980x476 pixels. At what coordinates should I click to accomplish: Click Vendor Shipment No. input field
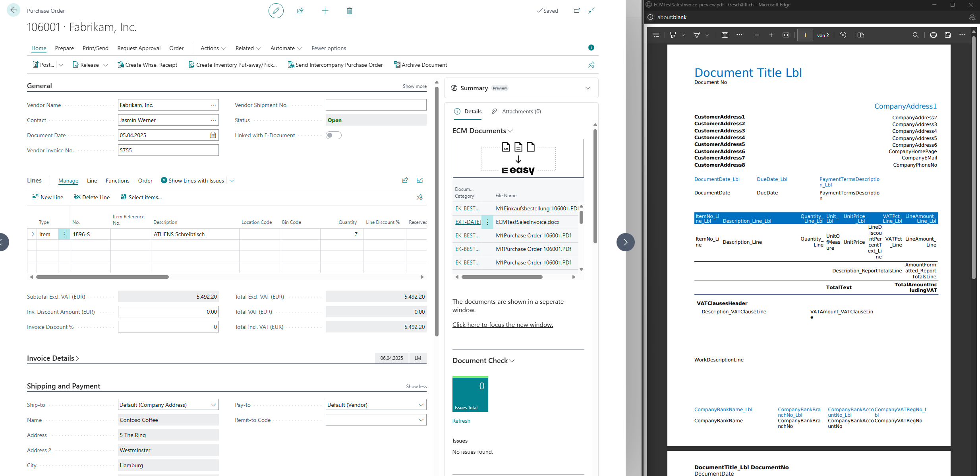376,105
